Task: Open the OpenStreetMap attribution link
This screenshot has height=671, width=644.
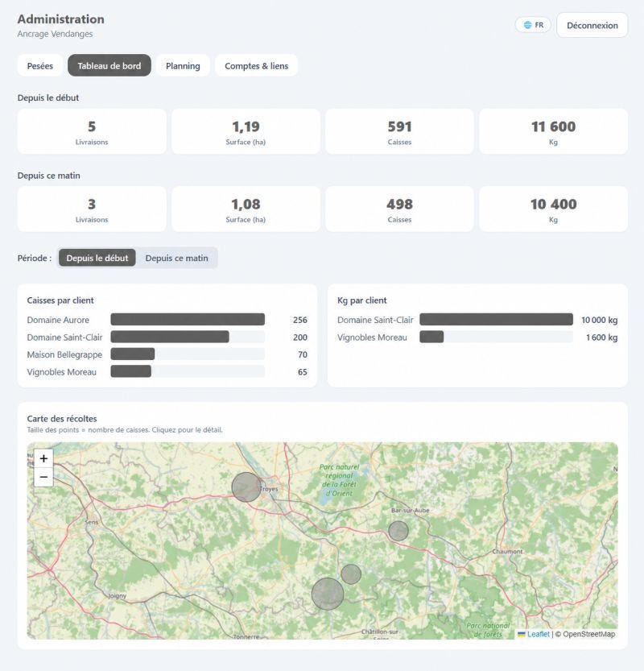Action: click(588, 634)
